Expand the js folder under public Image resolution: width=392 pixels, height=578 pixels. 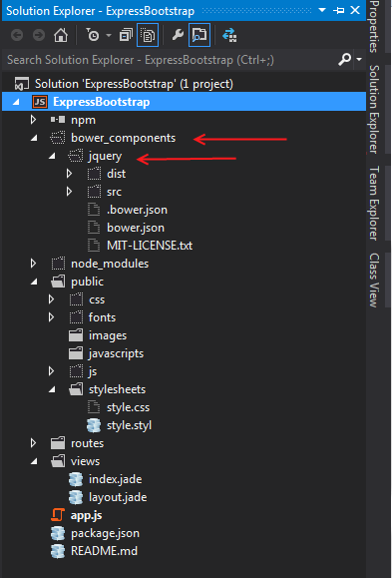click(x=51, y=371)
